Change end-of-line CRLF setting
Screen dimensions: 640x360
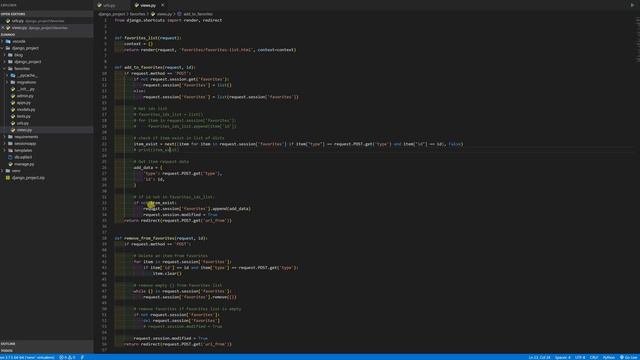[x=594, y=357]
